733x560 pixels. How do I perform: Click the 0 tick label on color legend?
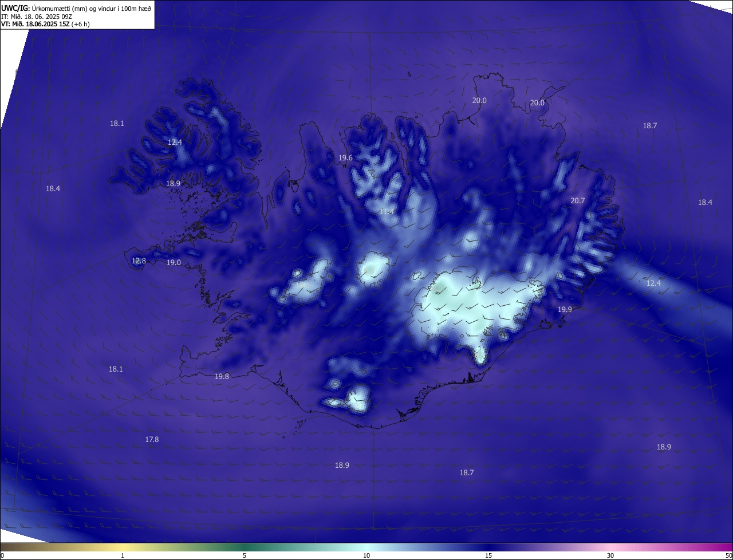tap(2, 555)
